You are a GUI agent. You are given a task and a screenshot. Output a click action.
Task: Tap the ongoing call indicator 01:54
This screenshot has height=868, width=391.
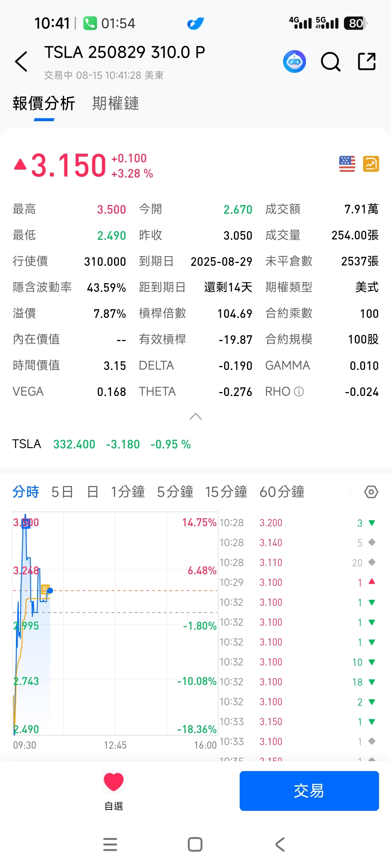[109, 24]
